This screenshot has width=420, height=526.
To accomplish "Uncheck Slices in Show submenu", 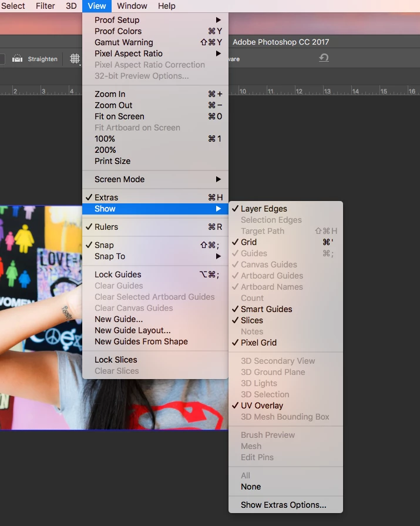I will click(285, 320).
